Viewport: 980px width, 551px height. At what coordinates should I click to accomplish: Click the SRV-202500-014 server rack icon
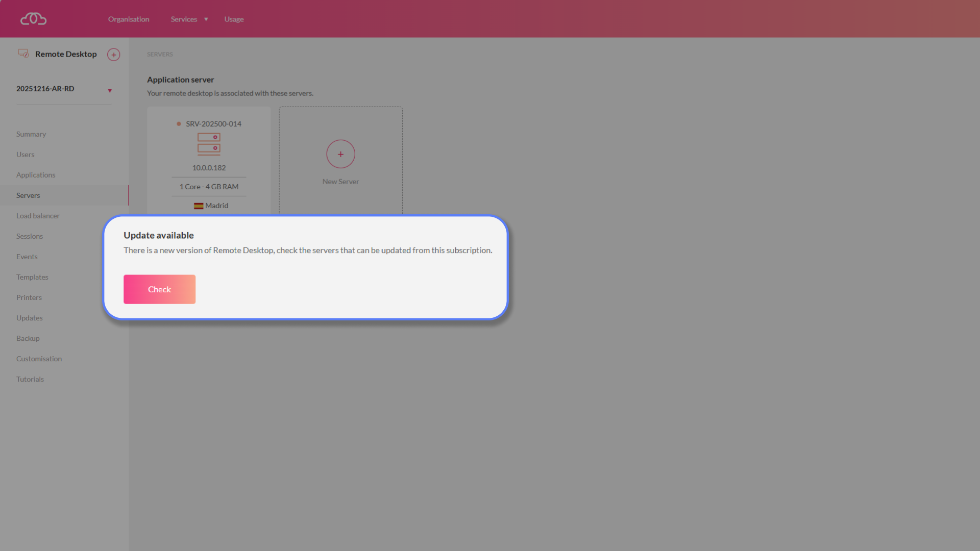(209, 144)
